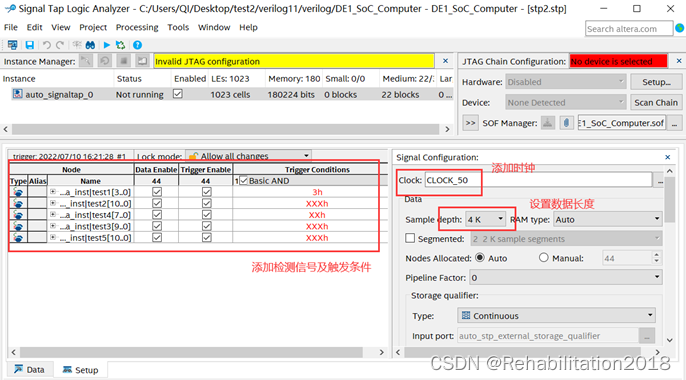The image size is (686, 380).
Task: Close the Instance Manager panel
Action: tap(445, 61)
